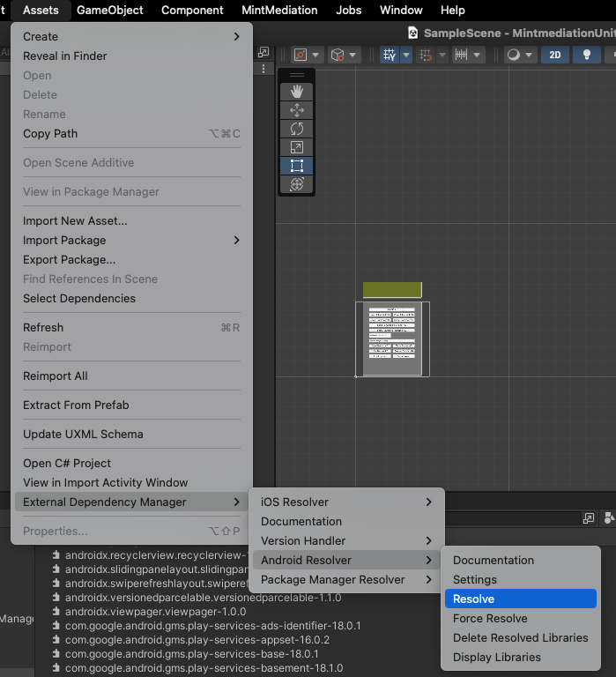
Task: Select the Android Resolver menu item
Action: coord(346,560)
